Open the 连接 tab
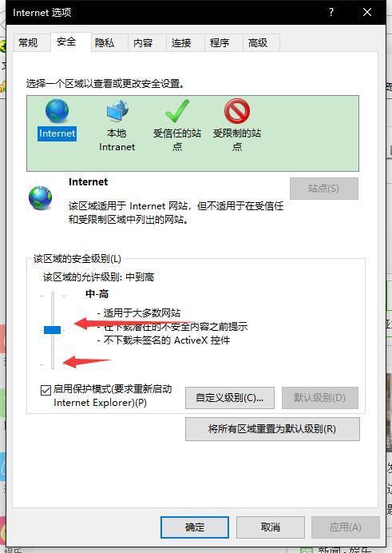The width and height of the screenshot is (392, 553). [181, 43]
